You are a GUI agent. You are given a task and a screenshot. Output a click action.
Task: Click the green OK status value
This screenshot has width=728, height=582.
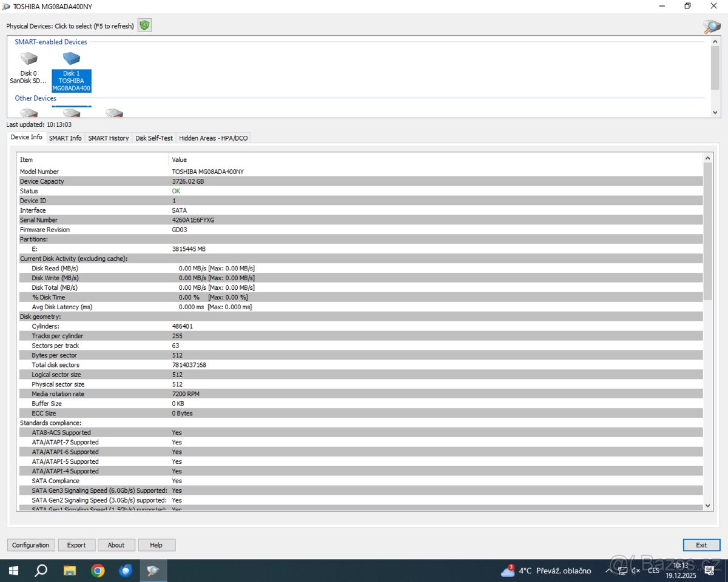click(176, 191)
